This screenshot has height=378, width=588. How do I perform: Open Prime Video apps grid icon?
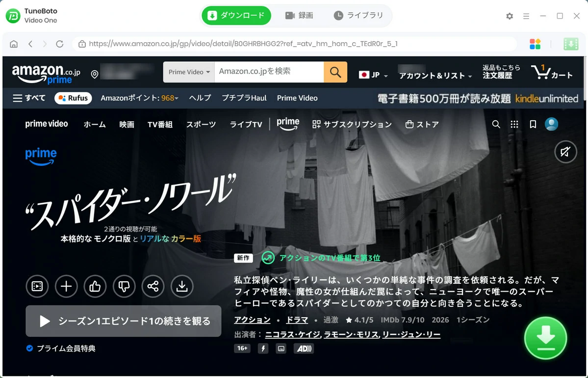(x=514, y=124)
